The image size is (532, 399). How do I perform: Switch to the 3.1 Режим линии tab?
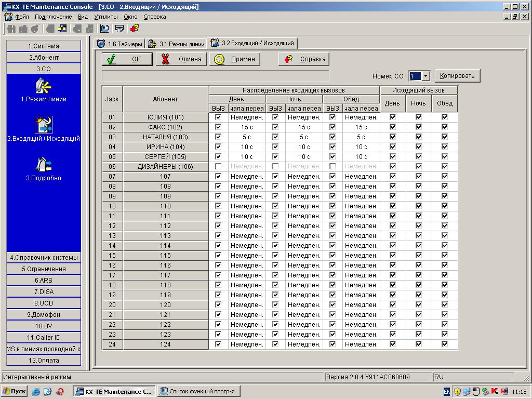click(177, 44)
